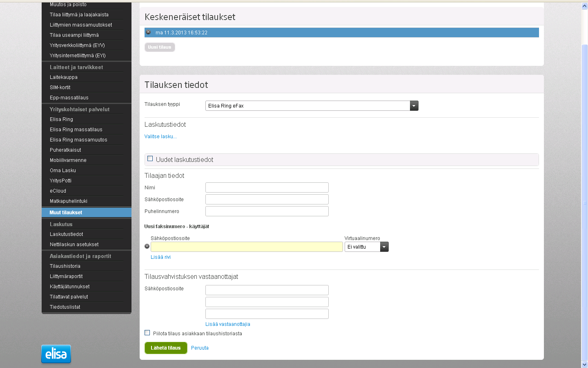The image size is (588, 368).
Task: Click the scrollbar up arrow
Action: [584, 6]
